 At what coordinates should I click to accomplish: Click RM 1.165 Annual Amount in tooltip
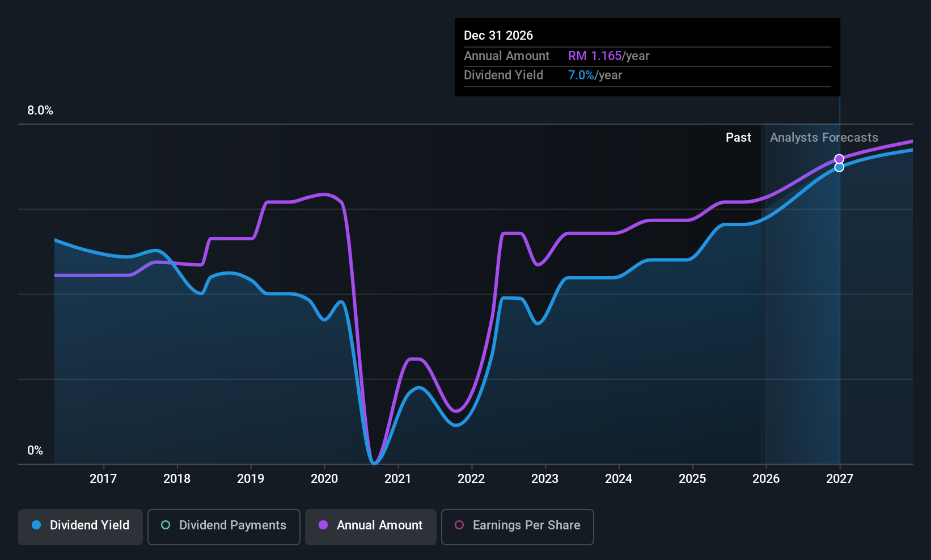595,56
